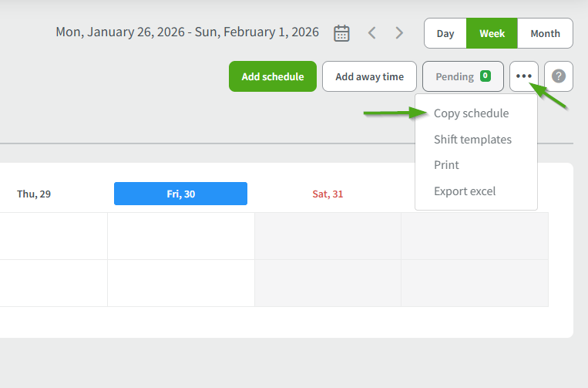
Task: Choose Copy schedule from the menu
Action: 471,113
